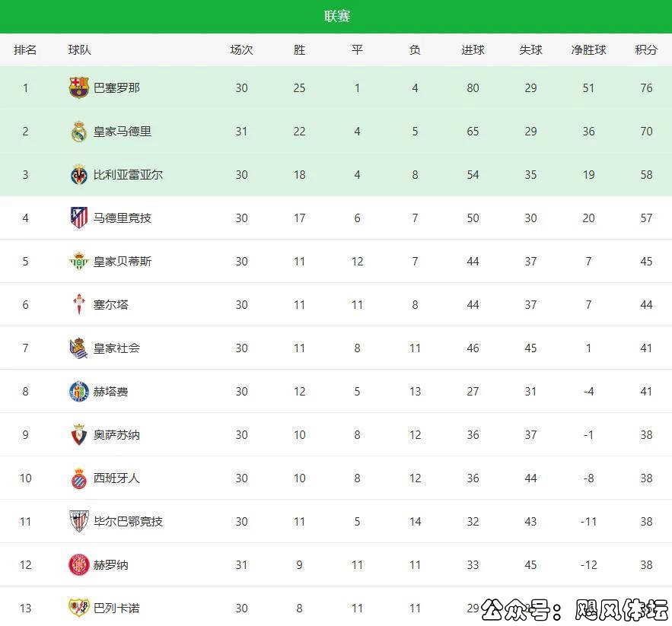Click the 净胜球 column header
Screen dimensions: 672x626
pyautogui.click(x=588, y=50)
